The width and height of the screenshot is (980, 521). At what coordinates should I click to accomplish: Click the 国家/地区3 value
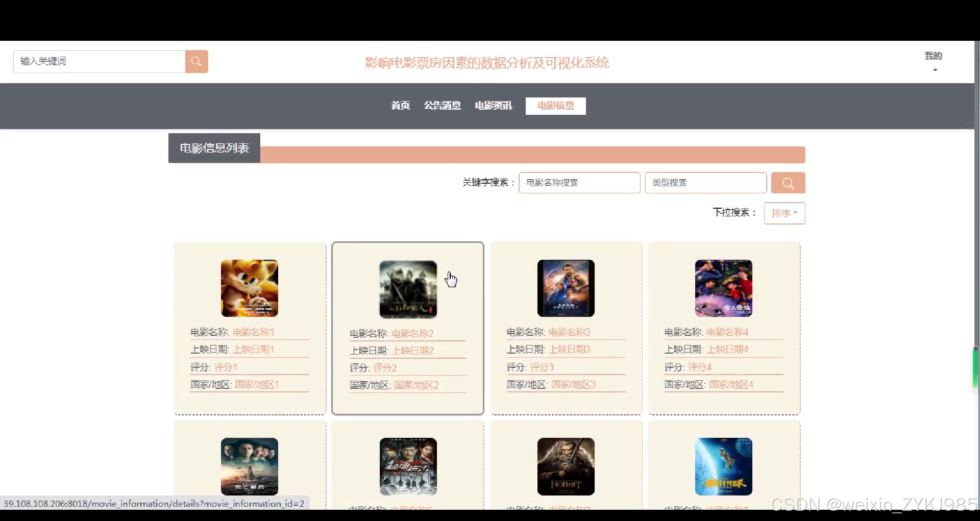click(574, 385)
